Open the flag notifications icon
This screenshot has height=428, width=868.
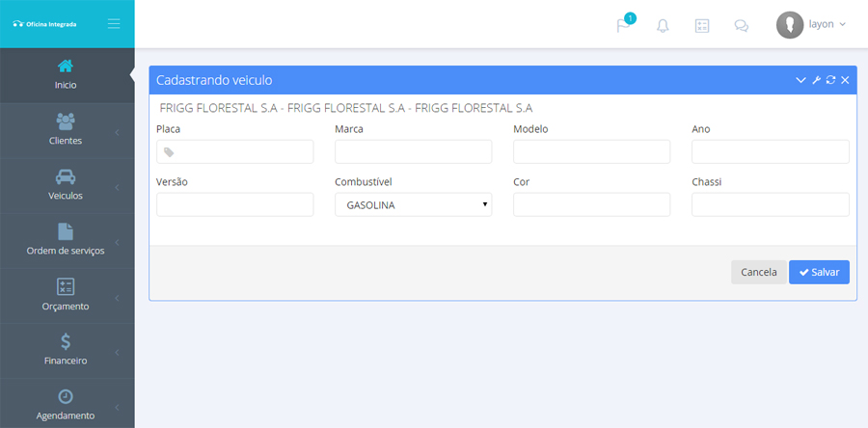623,26
